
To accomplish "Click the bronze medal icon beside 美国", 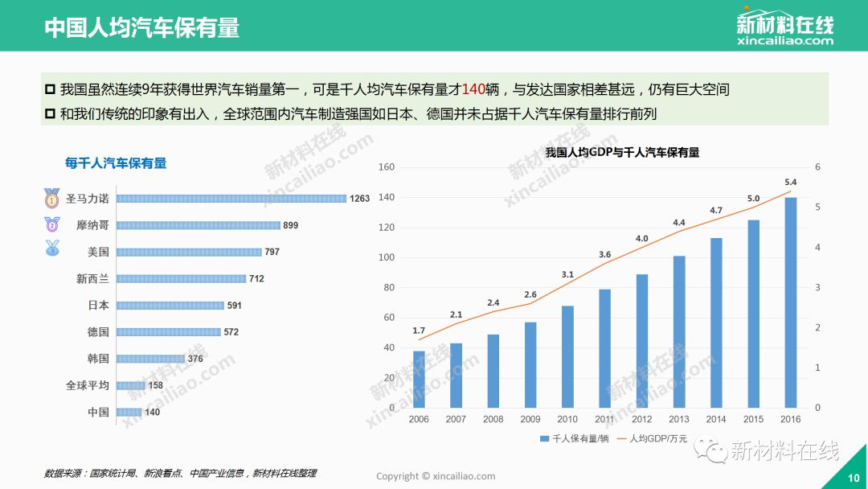I will 52,249.
